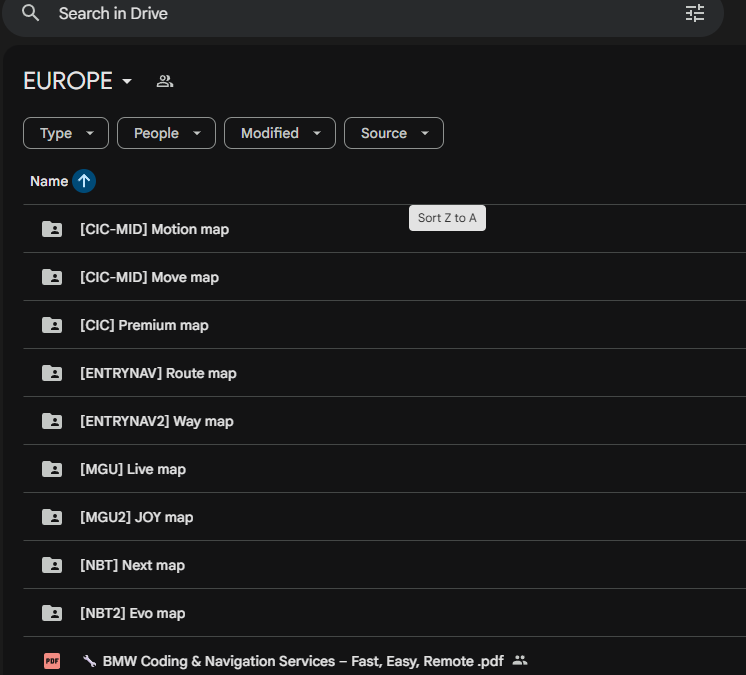Viewport: 746px width, 675px height.
Task: Open the Source filter dropdown
Action: pyautogui.click(x=393, y=133)
